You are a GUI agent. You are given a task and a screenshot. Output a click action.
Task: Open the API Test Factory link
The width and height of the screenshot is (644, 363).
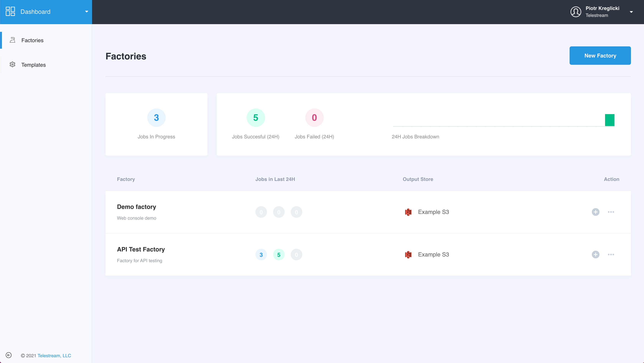click(141, 249)
